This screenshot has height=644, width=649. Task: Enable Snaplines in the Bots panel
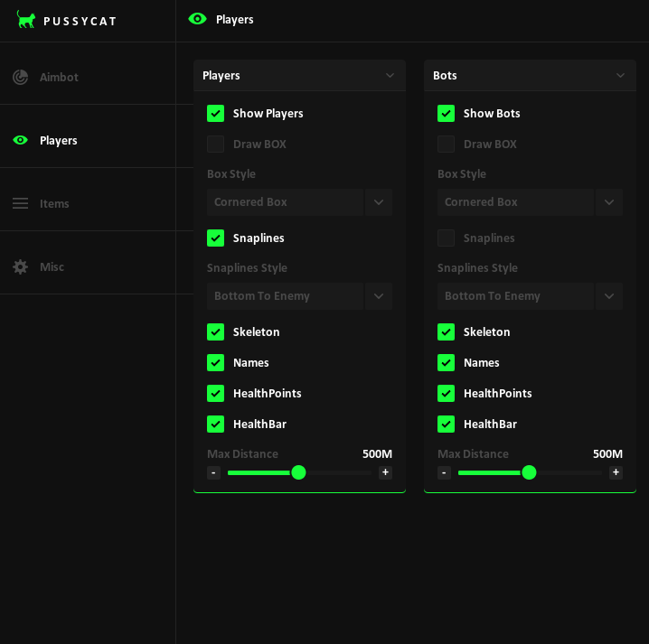pyautogui.click(x=446, y=238)
